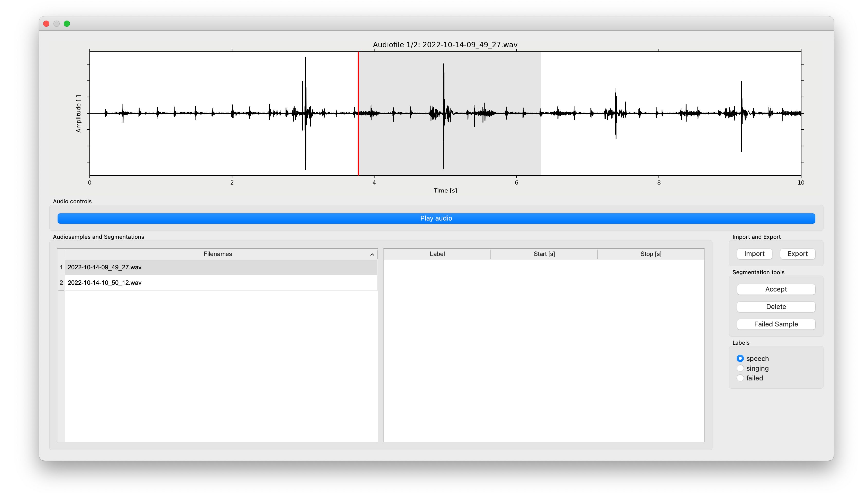Screen dimensions: 868x493
Task: Click the Start [s] column header
Action: coord(544,254)
